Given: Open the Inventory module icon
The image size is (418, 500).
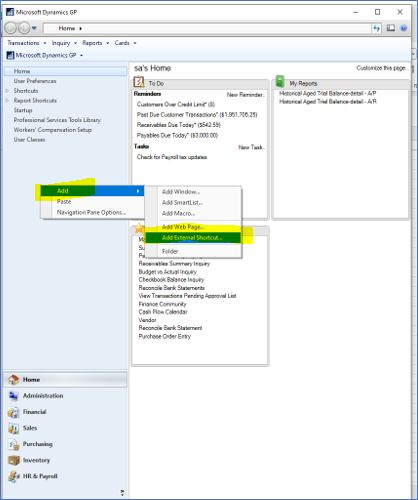Looking at the screenshot, I should 14,460.
